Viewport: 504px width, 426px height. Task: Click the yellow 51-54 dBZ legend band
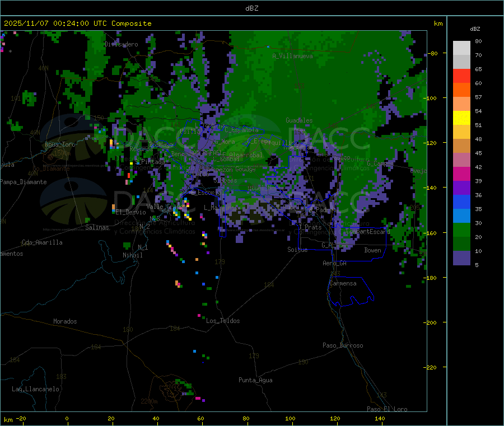click(x=461, y=118)
